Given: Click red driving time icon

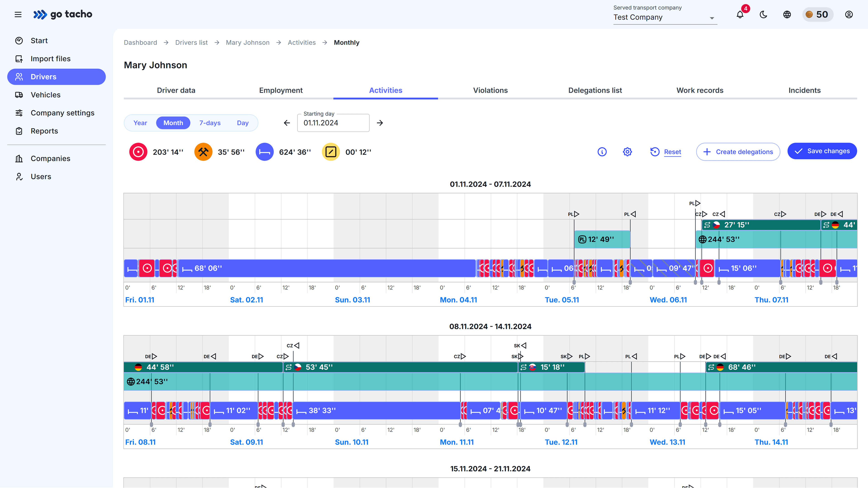Looking at the screenshot, I should (138, 152).
